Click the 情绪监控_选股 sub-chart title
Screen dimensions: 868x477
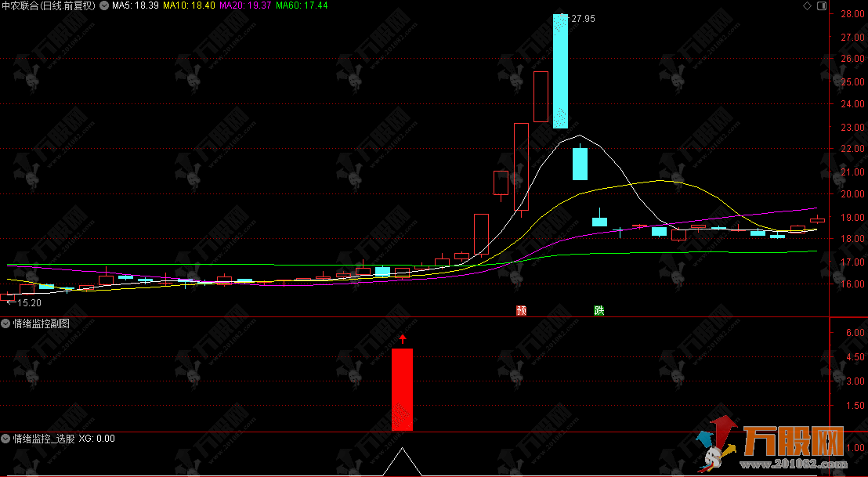pyautogui.click(x=44, y=439)
